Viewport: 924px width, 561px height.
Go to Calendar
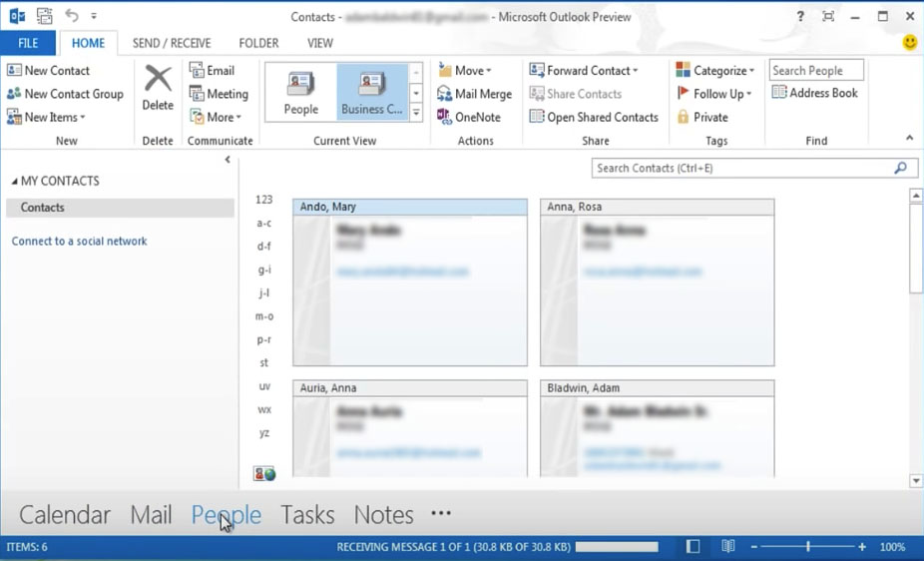point(65,515)
